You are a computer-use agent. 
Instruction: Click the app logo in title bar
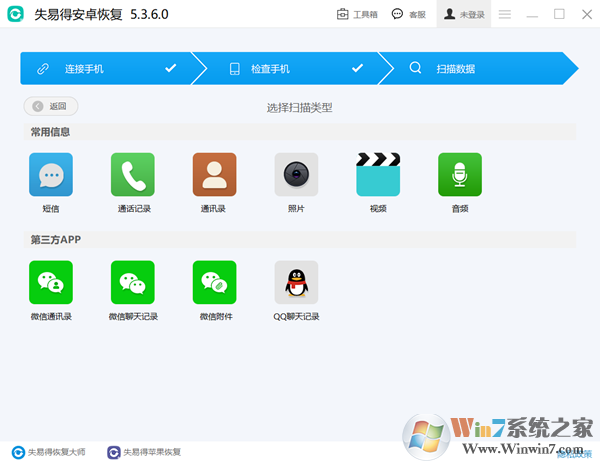[16, 14]
